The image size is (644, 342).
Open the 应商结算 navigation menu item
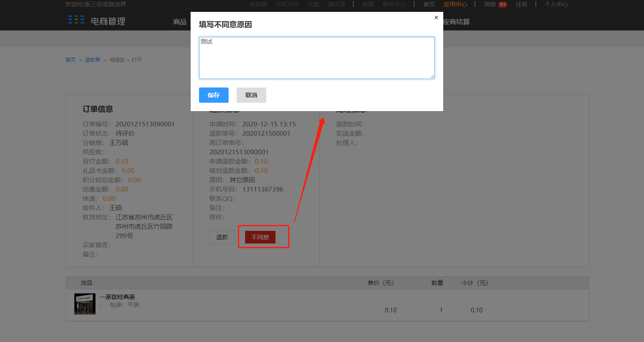(456, 22)
